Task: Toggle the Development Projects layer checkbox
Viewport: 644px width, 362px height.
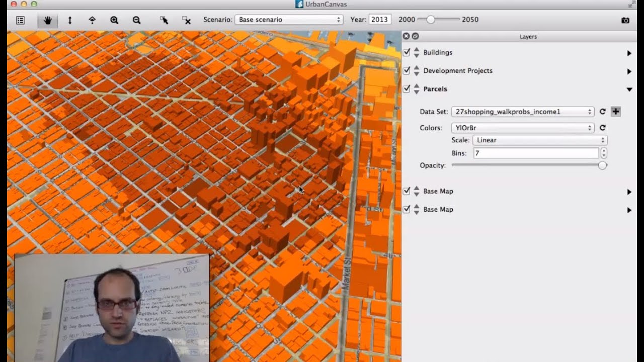Action: [407, 70]
